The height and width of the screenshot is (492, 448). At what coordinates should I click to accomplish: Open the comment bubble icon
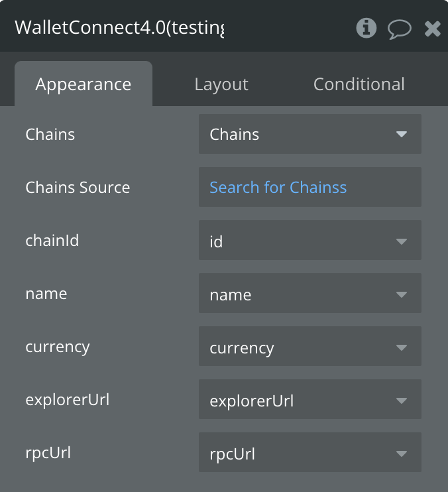[x=400, y=29]
